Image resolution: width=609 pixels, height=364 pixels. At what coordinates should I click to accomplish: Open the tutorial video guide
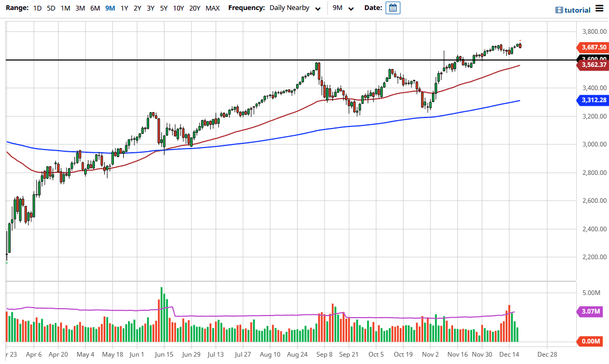click(x=572, y=9)
